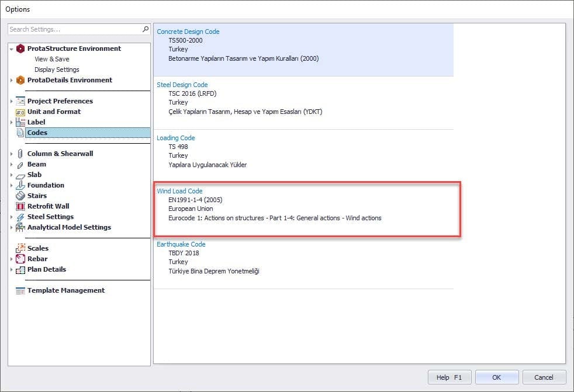Click the Analytical Model Settings icon
574x392 pixels.
20,227
